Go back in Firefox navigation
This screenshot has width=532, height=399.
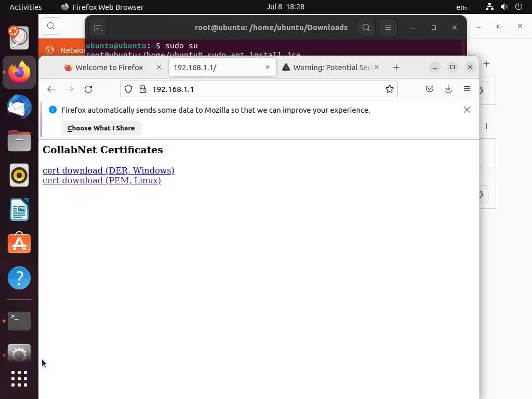(x=51, y=89)
